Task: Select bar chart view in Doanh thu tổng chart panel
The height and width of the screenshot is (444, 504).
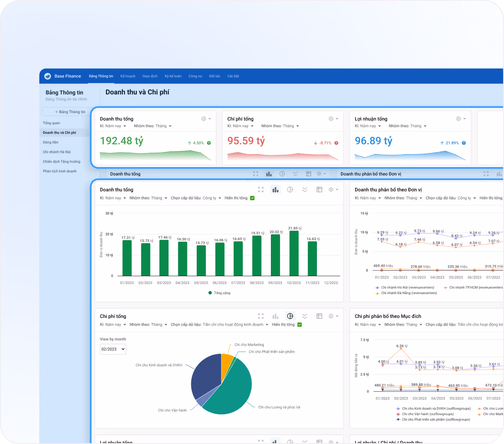Action: click(x=275, y=190)
